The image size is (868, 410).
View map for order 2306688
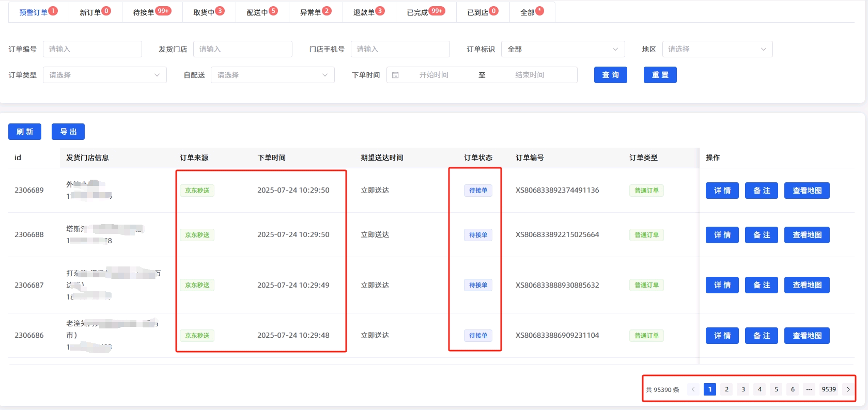(x=807, y=235)
